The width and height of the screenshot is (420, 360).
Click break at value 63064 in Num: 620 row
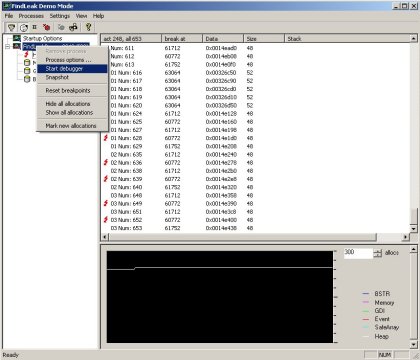coord(172,105)
